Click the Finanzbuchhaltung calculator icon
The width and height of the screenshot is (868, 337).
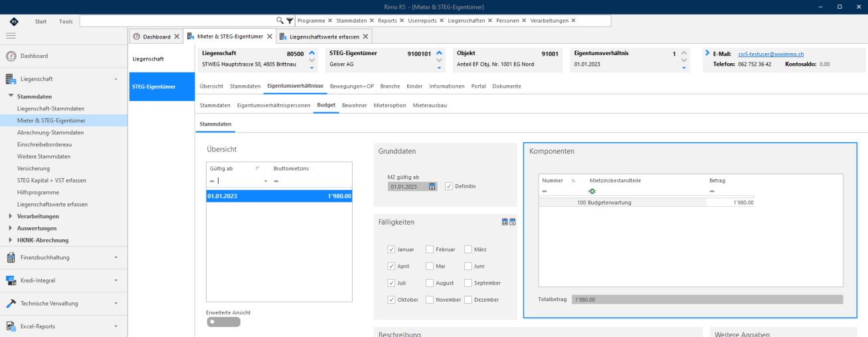(11, 257)
